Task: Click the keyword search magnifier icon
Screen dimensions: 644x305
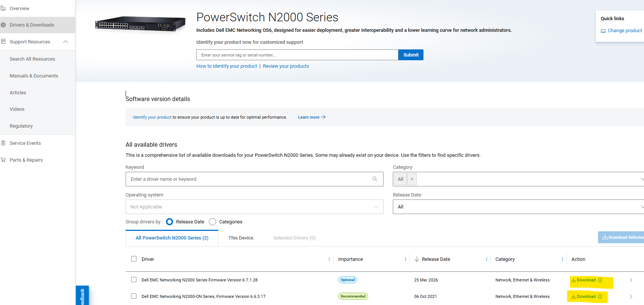Action: (375, 179)
